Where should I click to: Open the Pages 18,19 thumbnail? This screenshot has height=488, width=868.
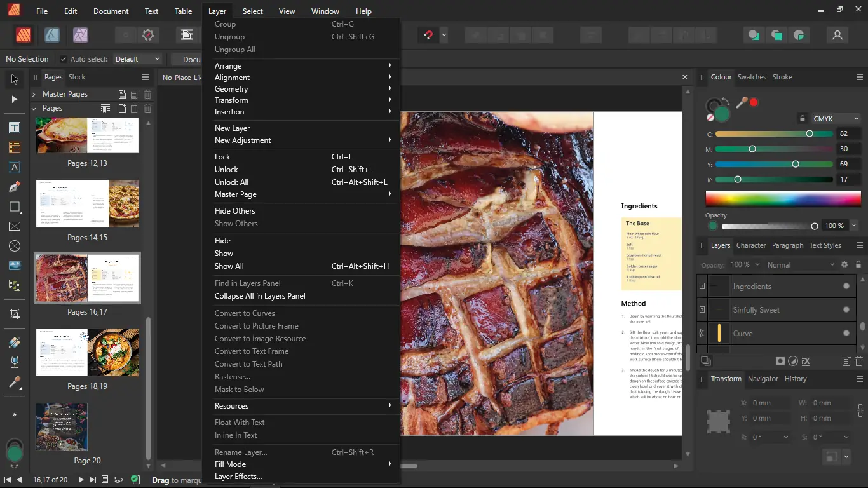pyautogui.click(x=88, y=352)
